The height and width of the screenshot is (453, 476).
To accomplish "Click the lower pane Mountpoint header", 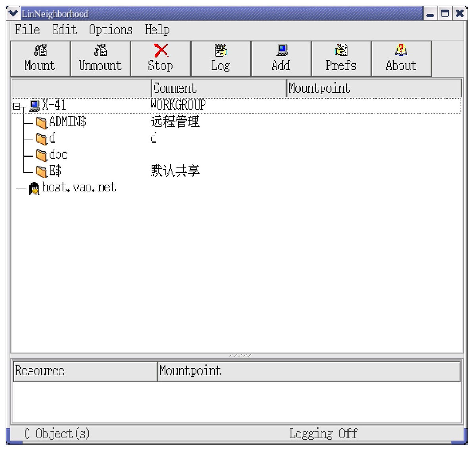I will tap(309, 371).
